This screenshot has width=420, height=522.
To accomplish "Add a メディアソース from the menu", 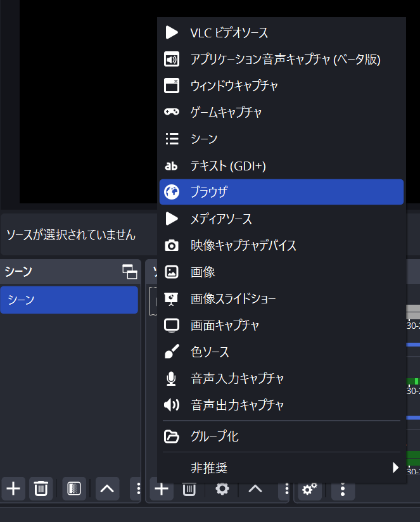I will 281,219.
